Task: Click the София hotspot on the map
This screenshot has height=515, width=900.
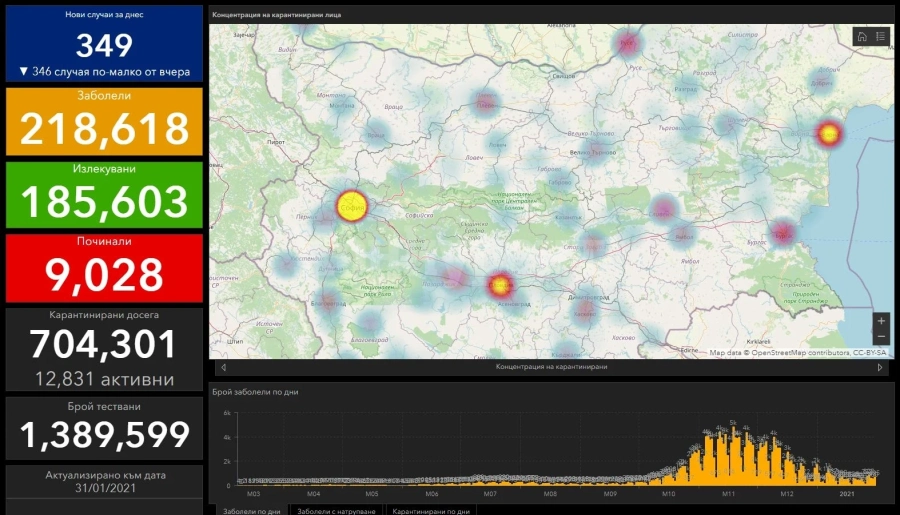Action: tap(352, 206)
